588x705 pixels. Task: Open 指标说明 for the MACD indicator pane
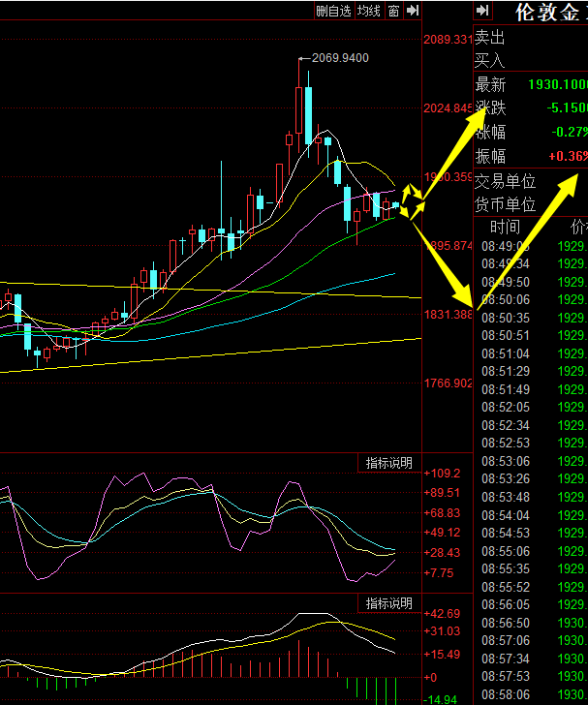tap(389, 603)
